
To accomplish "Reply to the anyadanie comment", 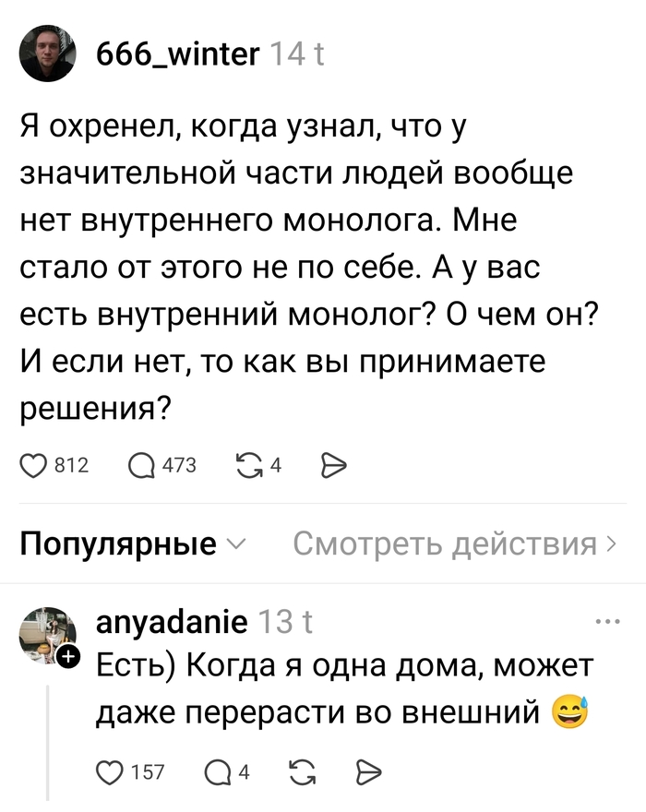I will point(219,771).
